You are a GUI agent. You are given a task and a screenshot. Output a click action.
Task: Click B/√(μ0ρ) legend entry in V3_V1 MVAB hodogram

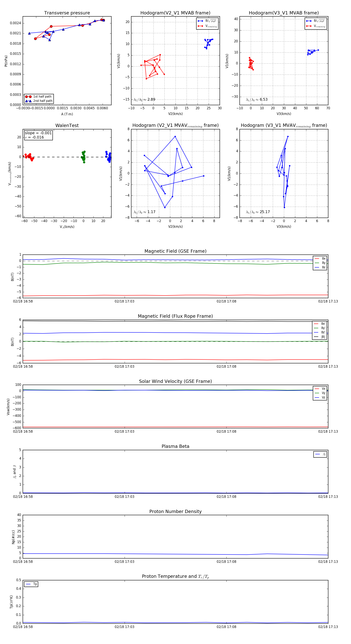316,21
